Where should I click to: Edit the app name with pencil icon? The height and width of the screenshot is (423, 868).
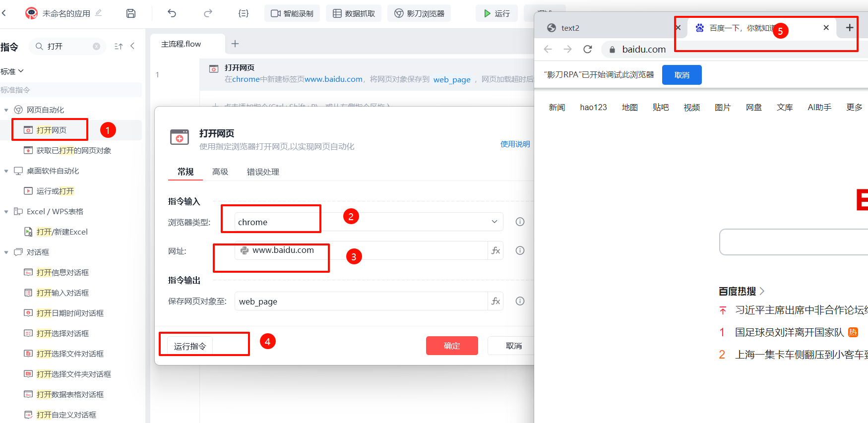click(99, 13)
